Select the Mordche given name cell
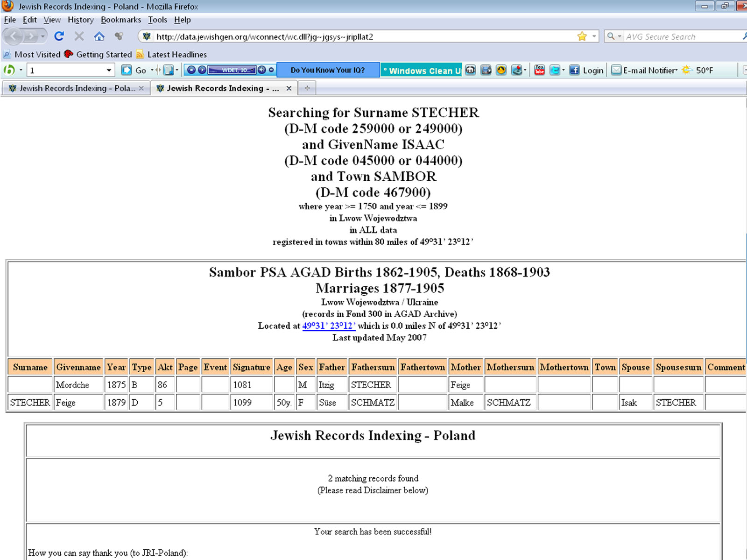 click(x=78, y=385)
